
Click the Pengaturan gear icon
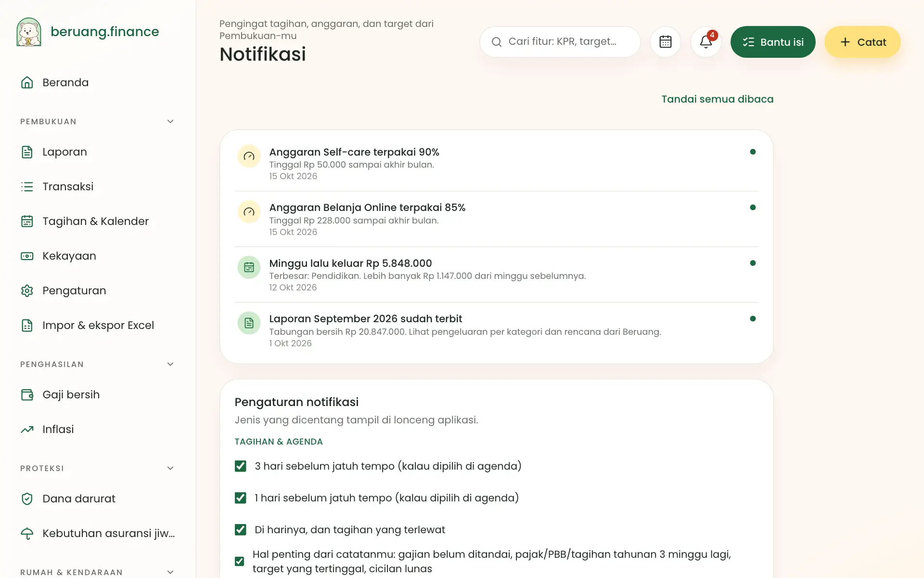coord(27,290)
